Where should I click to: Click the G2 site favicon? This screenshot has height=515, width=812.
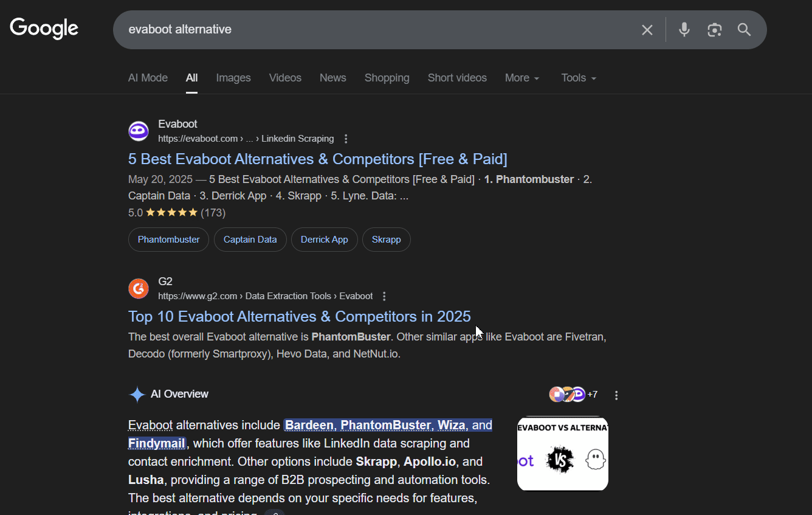point(138,288)
